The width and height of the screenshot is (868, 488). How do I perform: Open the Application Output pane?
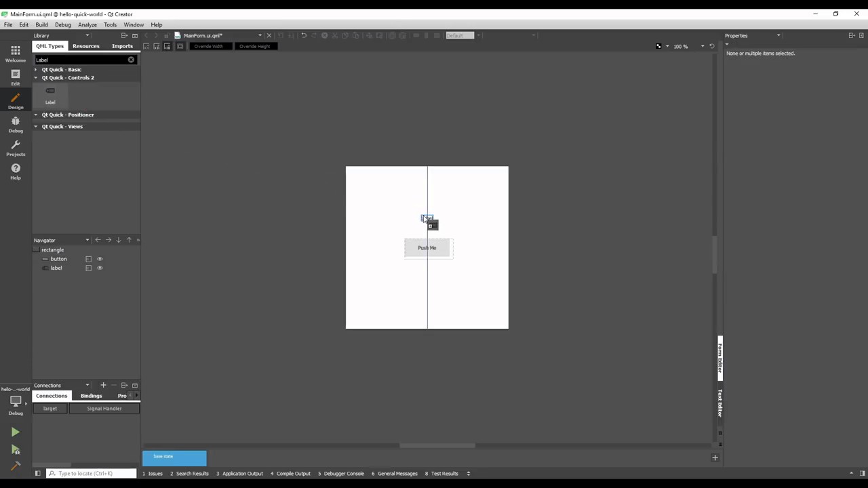pyautogui.click(x=239, y=473)
